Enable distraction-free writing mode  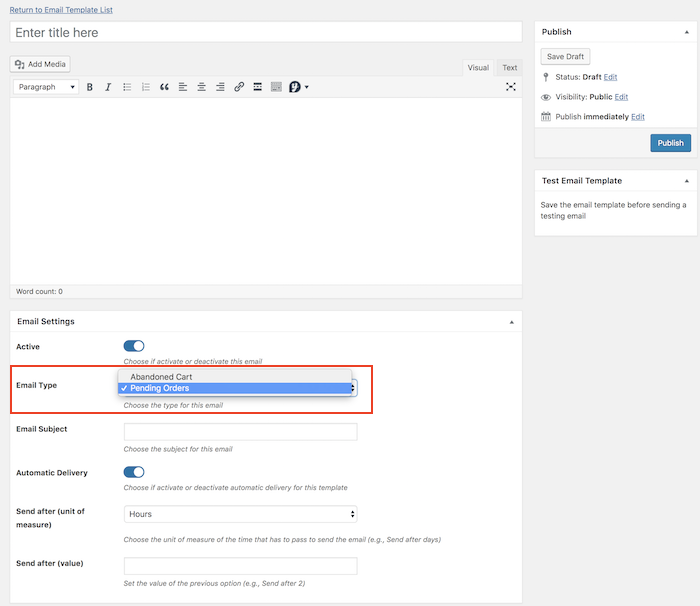[x=511, y=87]
